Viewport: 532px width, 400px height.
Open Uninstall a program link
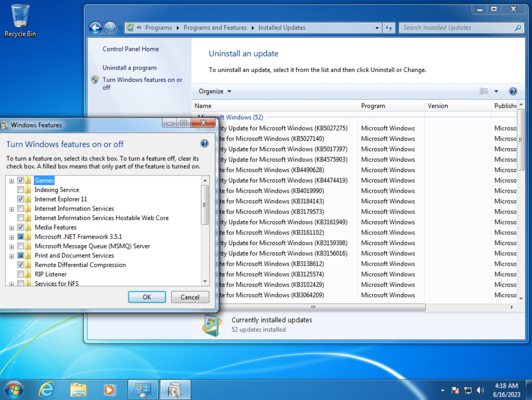click(130, 68)
